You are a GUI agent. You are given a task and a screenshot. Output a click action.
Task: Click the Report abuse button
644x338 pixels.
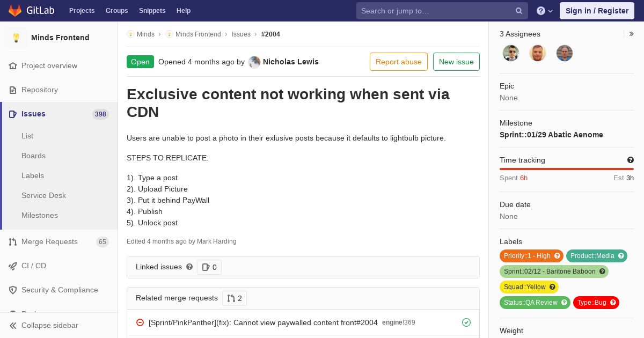pos(399,62)
